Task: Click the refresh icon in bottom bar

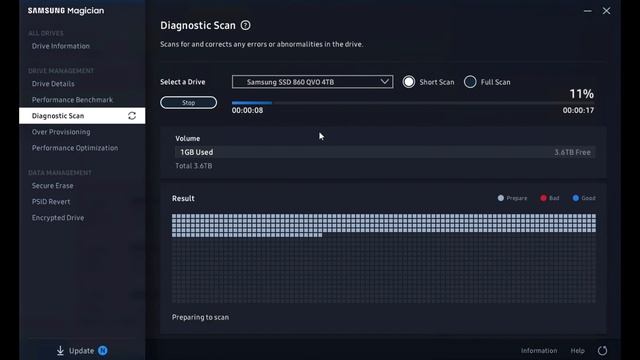Action: coord(602,351)
